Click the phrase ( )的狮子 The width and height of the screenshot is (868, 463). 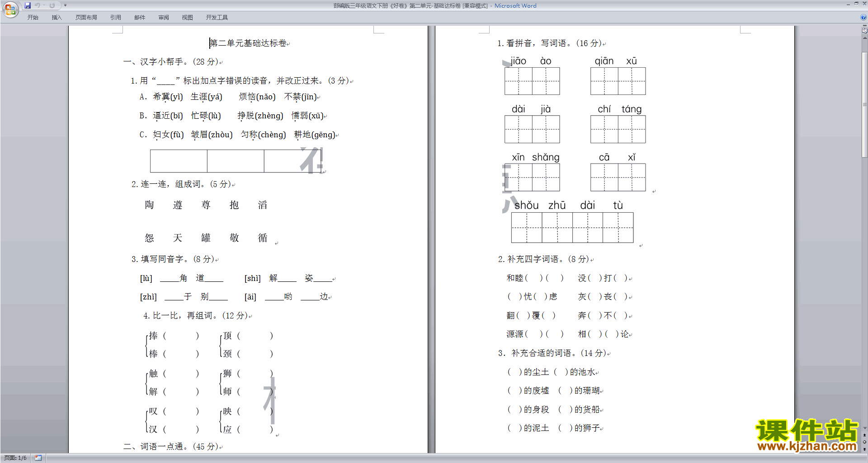579,428
